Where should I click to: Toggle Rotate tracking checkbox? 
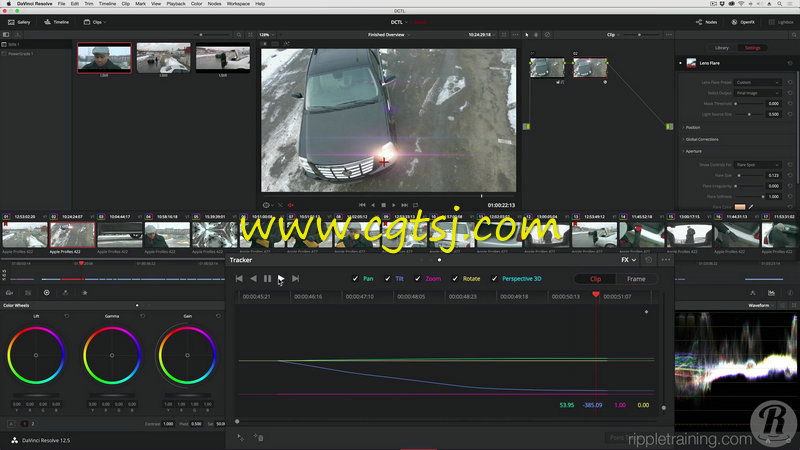click(455, 279)
